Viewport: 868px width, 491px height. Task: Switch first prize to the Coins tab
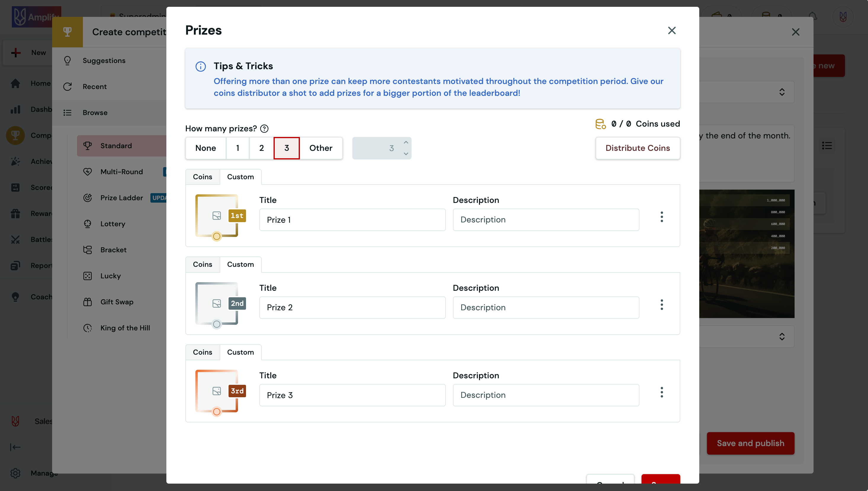(202, 177)
